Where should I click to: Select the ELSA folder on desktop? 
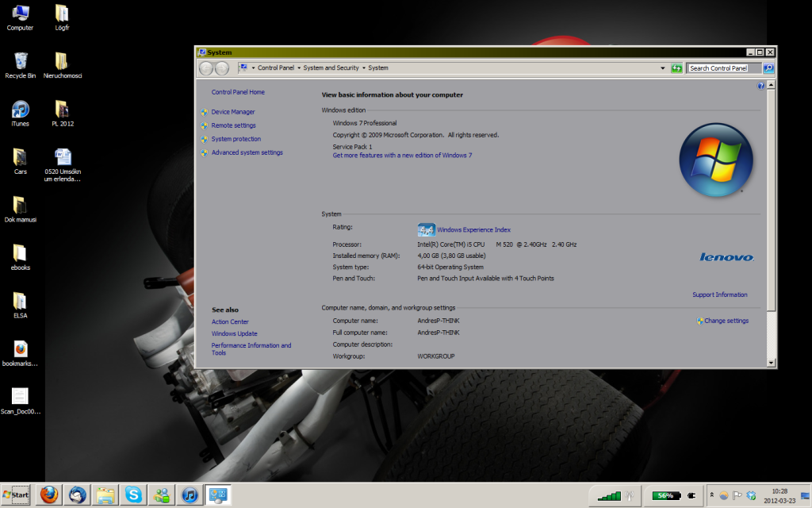click(20, 306)
